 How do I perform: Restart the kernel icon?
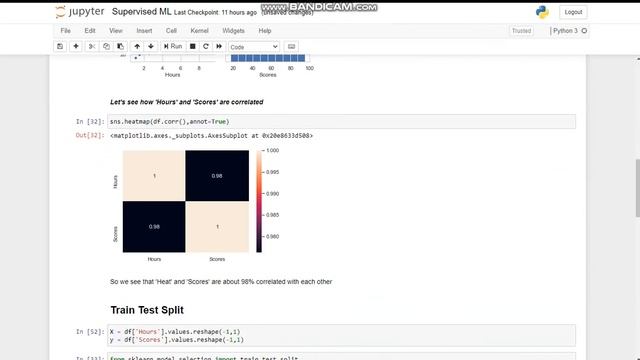click(206, 47)
